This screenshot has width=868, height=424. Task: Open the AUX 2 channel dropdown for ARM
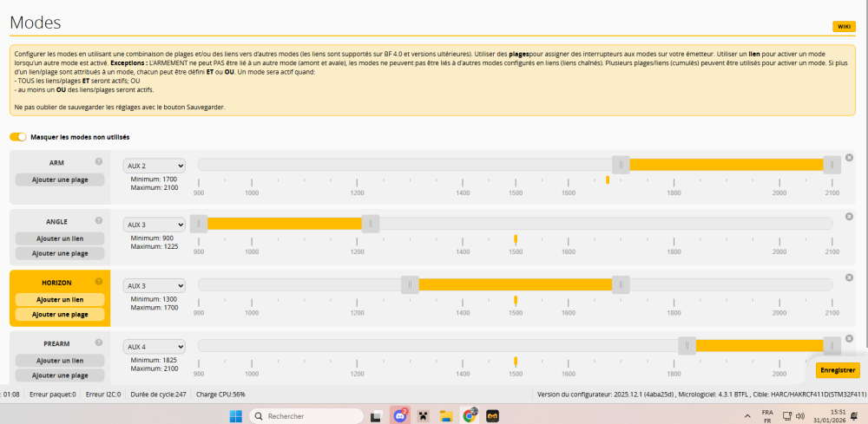click(155, 166)
